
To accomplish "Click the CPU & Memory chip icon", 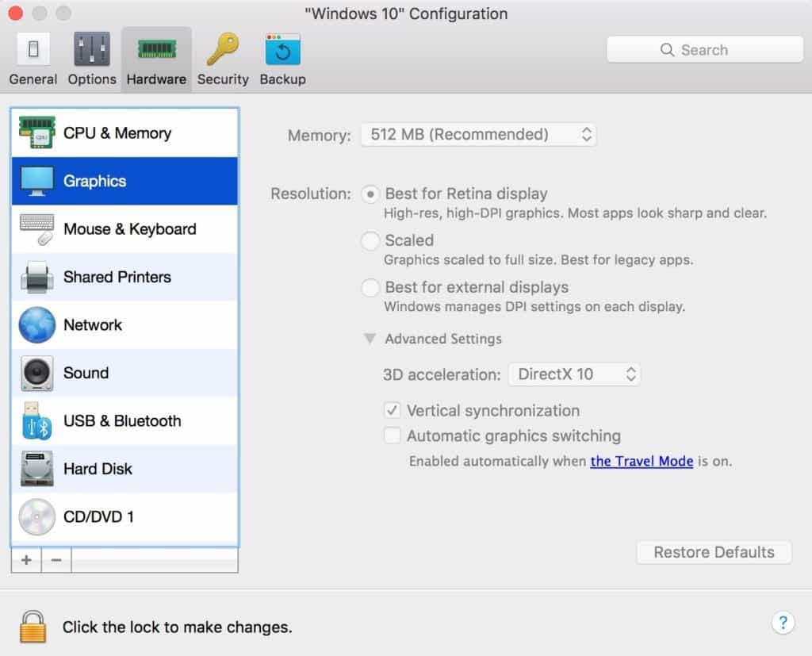I will click(36, 132).
